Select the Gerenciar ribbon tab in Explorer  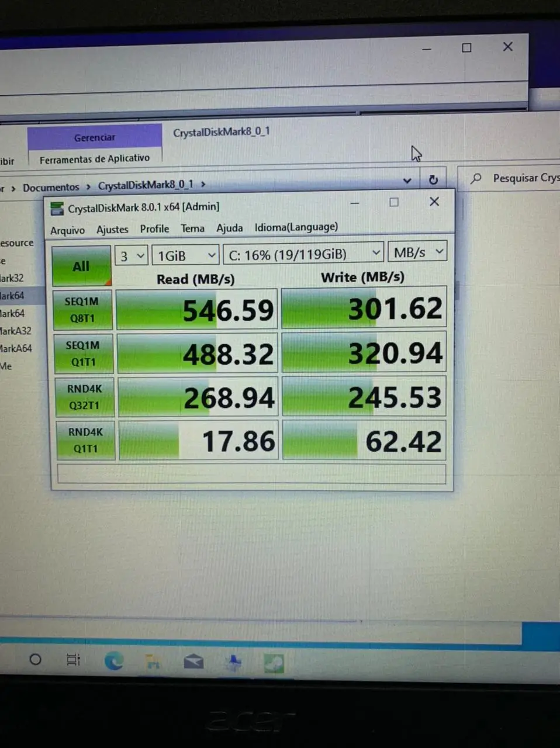[x=95, y=138]
